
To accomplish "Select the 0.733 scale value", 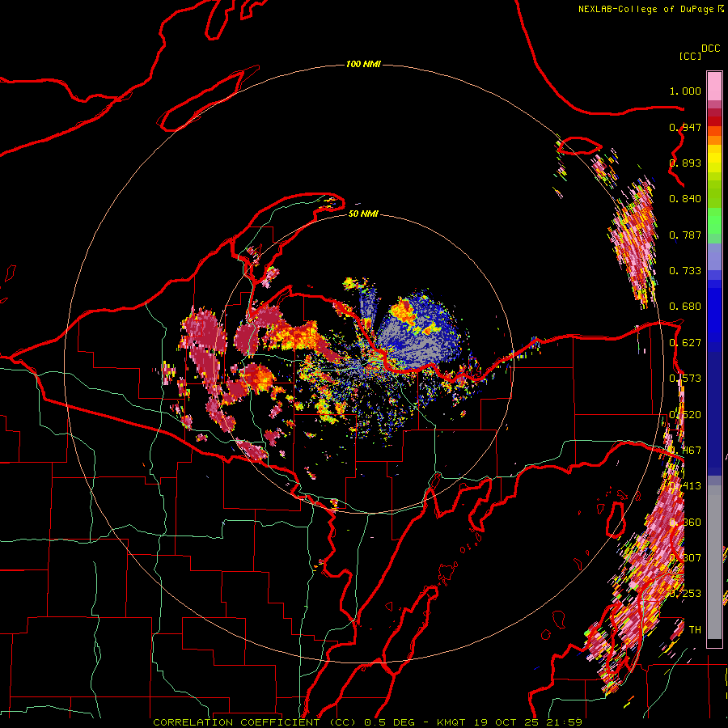I will 685,271.
